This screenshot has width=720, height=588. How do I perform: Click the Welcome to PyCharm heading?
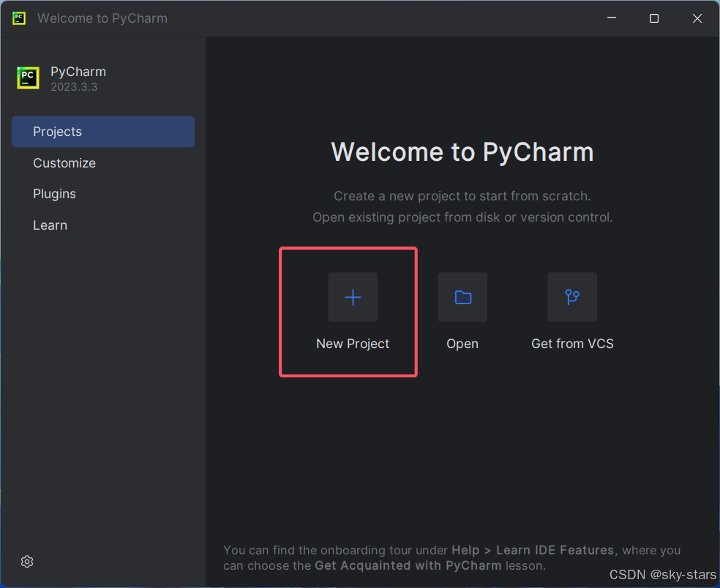click(462, 152)
